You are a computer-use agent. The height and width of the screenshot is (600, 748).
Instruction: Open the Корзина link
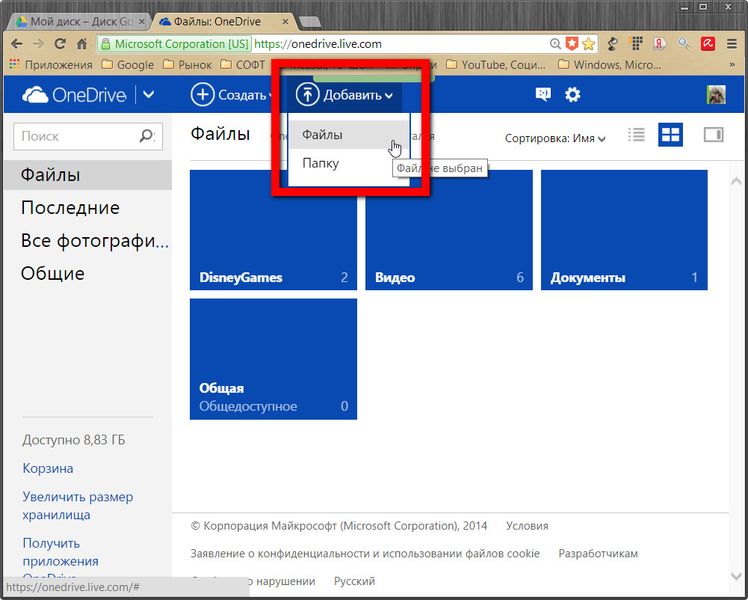coord(48,468)
